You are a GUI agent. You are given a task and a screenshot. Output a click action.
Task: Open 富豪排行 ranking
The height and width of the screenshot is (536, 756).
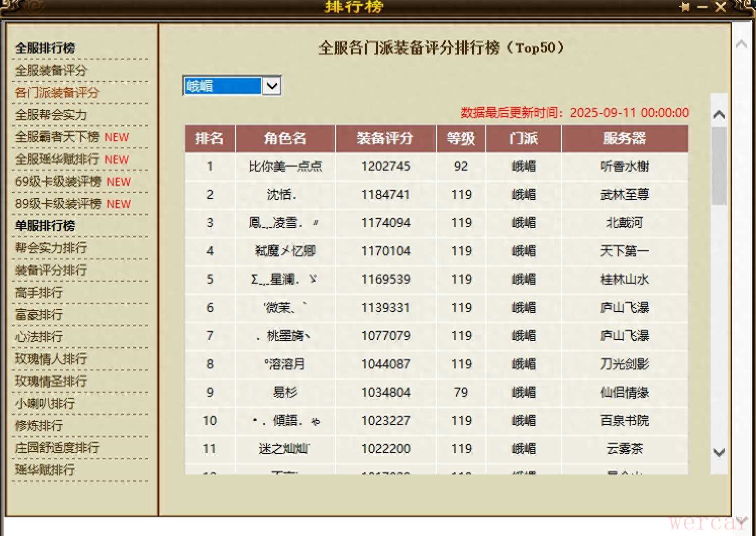(x=39, y=314)
